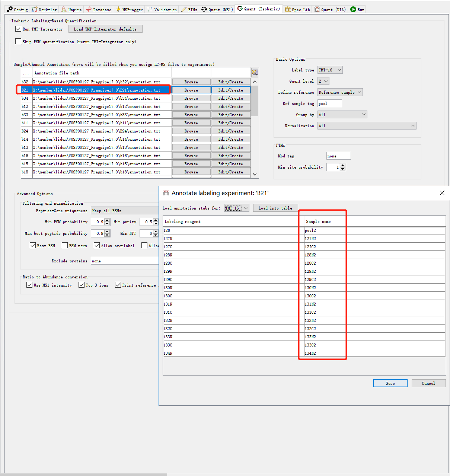Click the Ref sample tag input field

329,103
